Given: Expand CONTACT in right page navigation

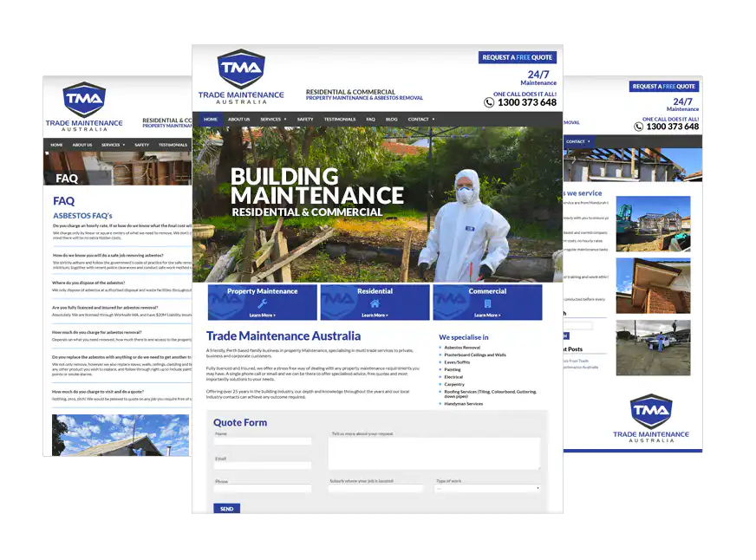Looking at the screenshot, I should [x=577, y=141].
